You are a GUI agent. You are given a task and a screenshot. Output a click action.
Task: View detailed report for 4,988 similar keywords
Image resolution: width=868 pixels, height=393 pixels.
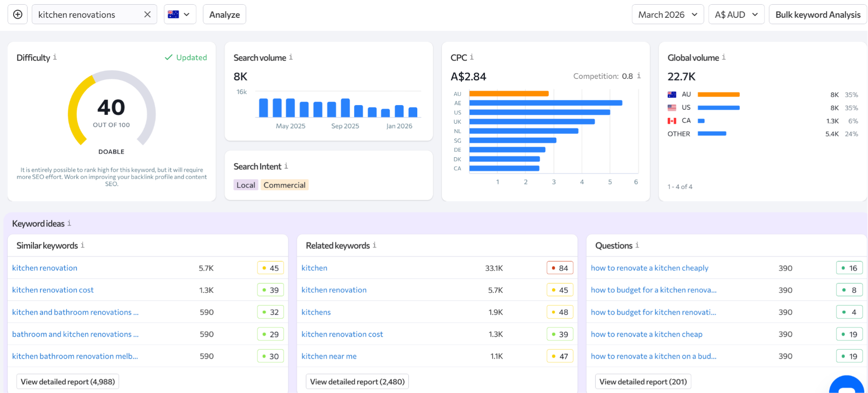tap(68, 382)
